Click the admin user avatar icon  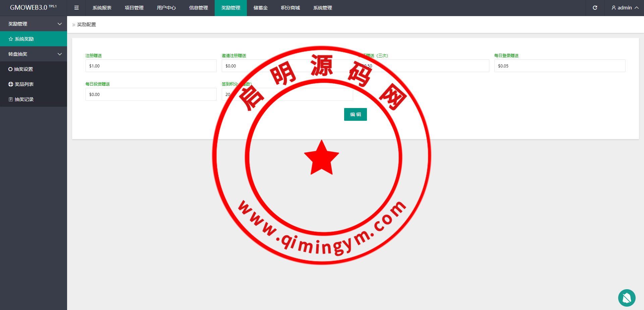[x=613, y=8]
